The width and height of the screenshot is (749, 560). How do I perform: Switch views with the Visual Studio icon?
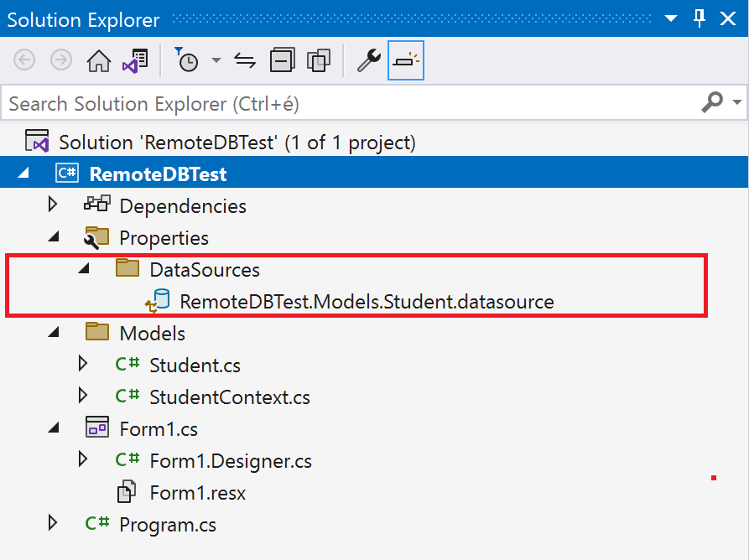135,60
